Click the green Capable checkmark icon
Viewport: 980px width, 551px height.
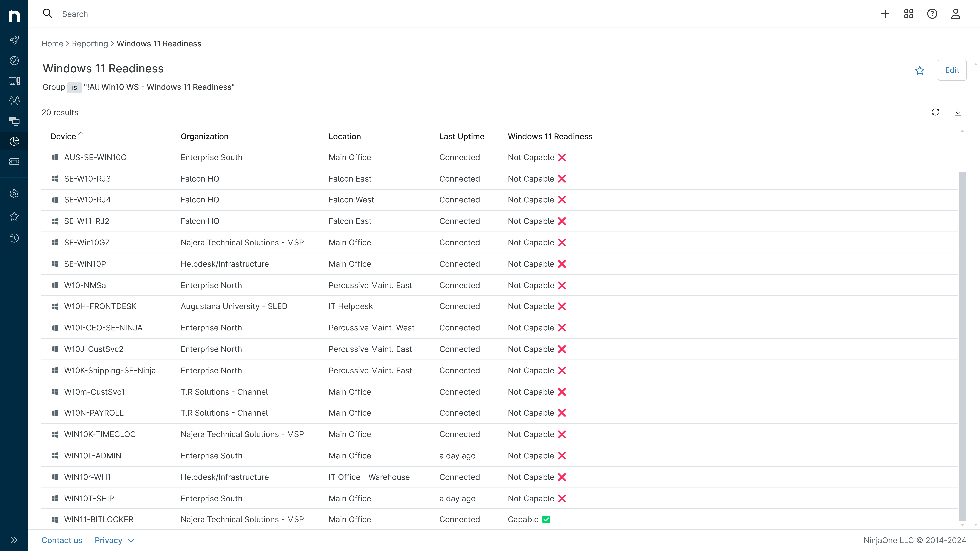546,519
